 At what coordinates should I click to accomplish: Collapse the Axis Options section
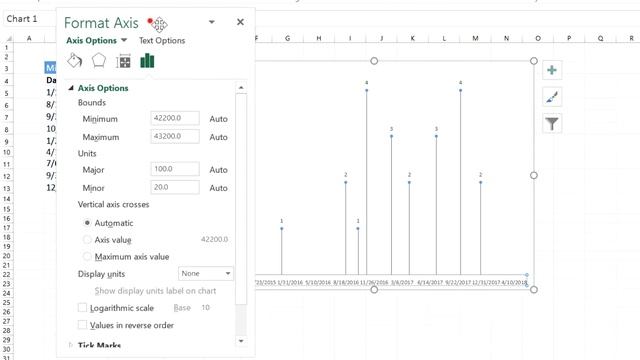(71, 88)
